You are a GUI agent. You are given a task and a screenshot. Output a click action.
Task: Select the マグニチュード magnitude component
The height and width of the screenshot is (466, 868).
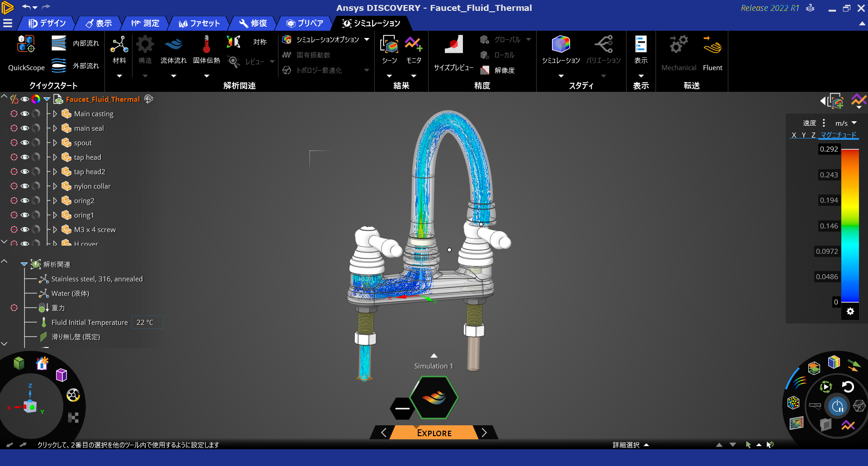tap(839, 135)
